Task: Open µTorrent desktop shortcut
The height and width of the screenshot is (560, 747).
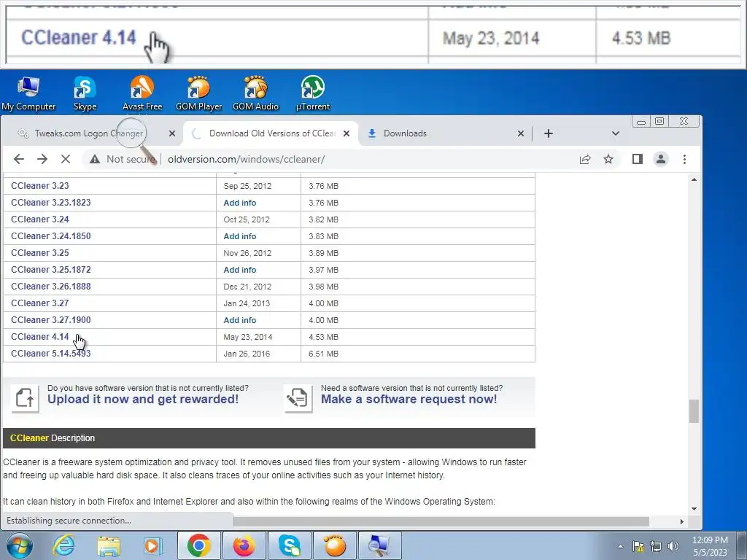Action: coord(312,93)
